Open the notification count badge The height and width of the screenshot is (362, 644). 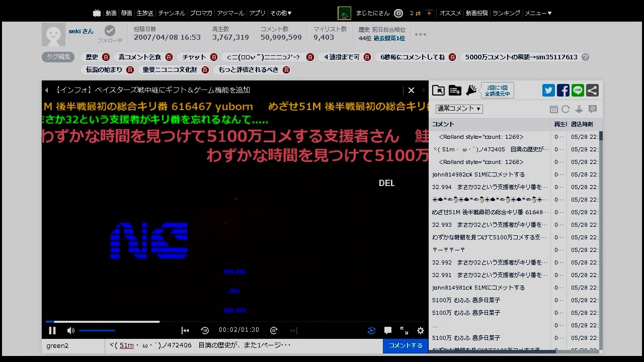398,13
